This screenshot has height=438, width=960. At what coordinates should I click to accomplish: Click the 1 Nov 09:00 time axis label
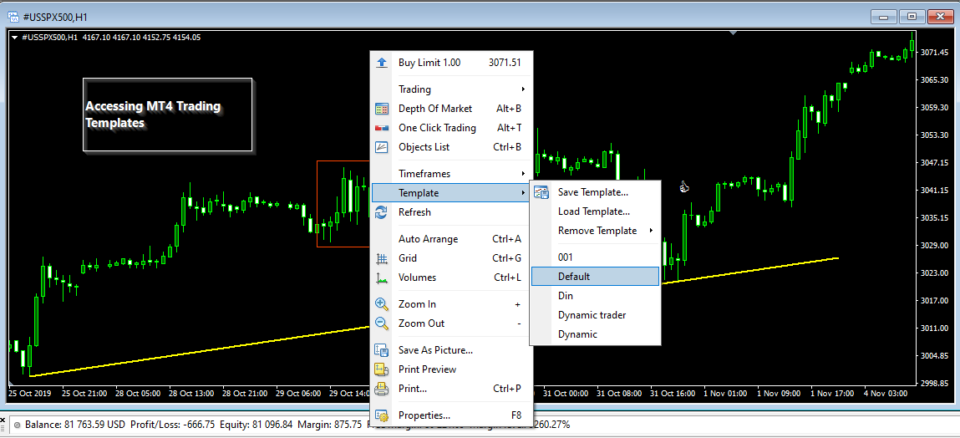point(780,393)
